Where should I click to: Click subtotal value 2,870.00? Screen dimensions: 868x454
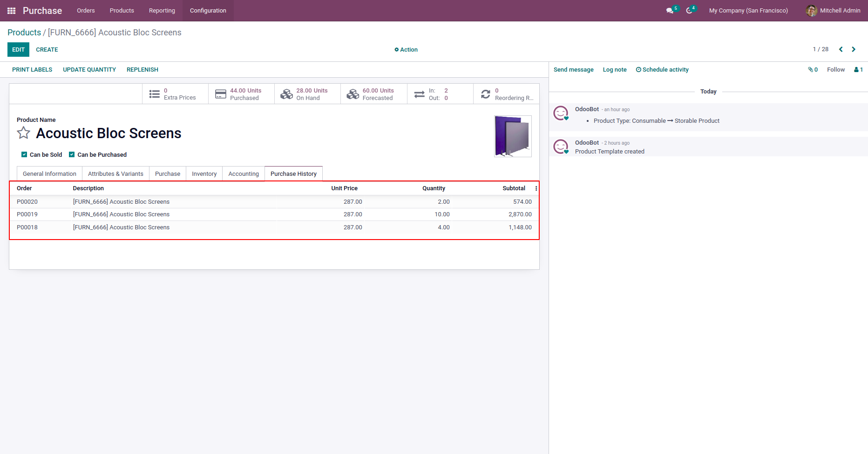coord(520,214)
